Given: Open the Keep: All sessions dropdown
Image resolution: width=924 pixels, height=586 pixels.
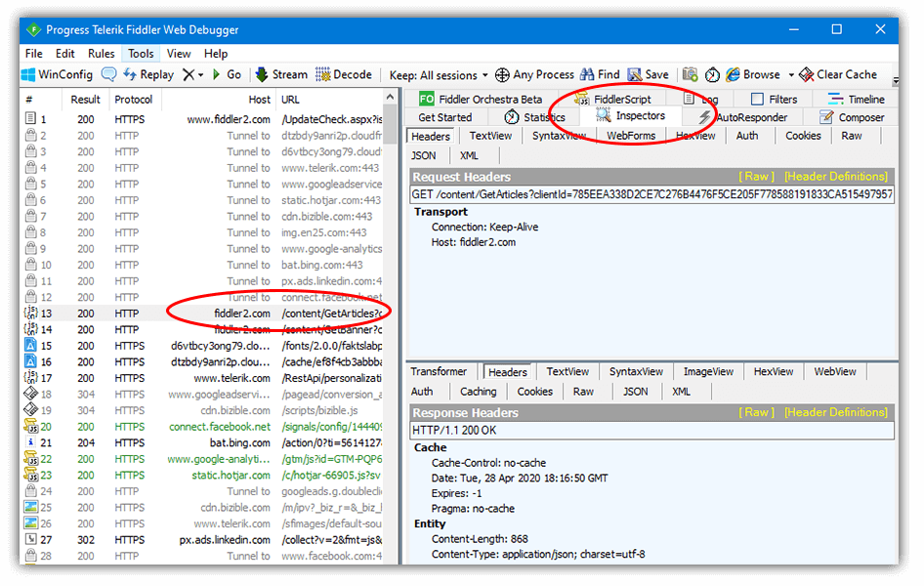Looking at the screenshot, I should click(x=439, y=75).
